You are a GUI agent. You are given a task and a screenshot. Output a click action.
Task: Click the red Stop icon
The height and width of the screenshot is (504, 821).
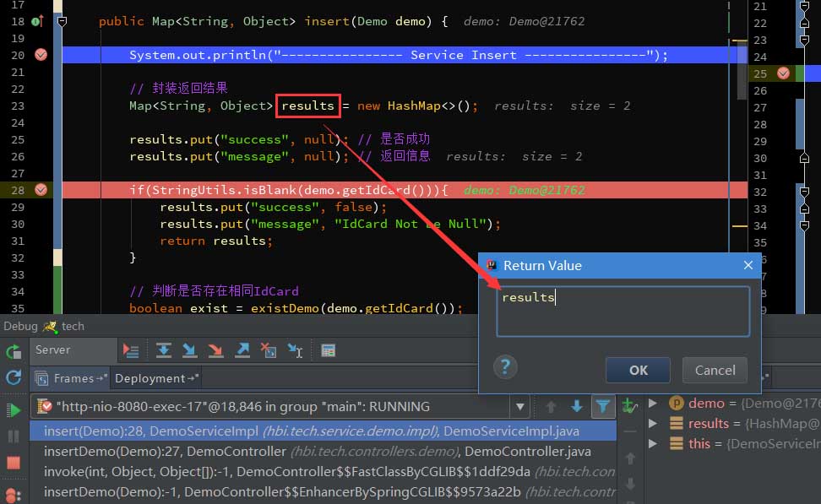[14, 463]
